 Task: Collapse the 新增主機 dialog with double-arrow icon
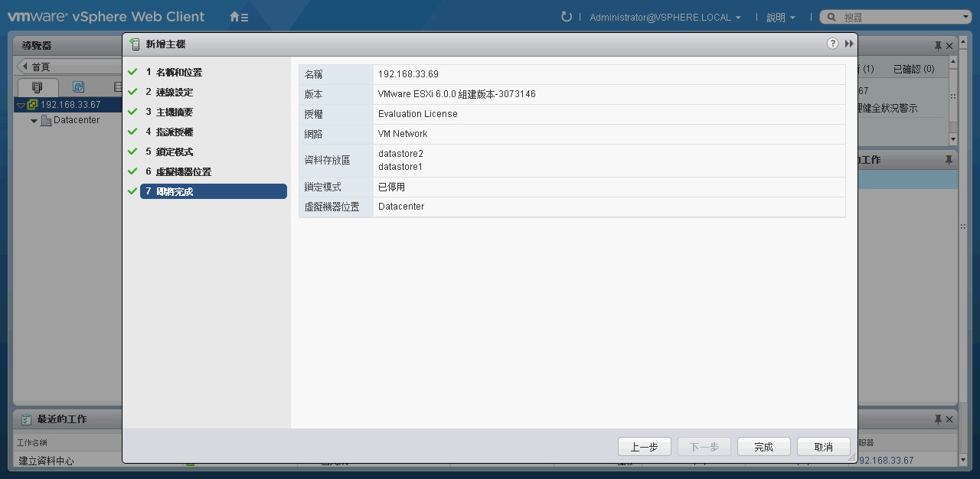coord(849,44)
